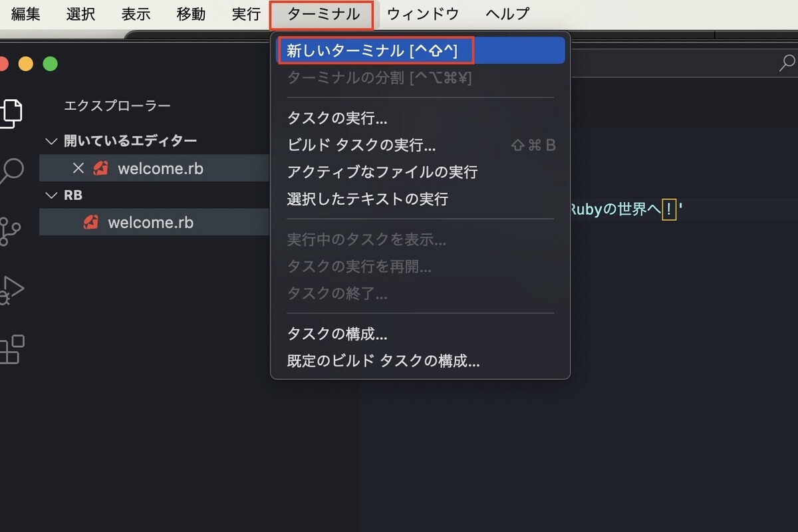Open the Source Control icon
Image resolution: width=798 pixels, height=532 pixels.
(11, 229)
